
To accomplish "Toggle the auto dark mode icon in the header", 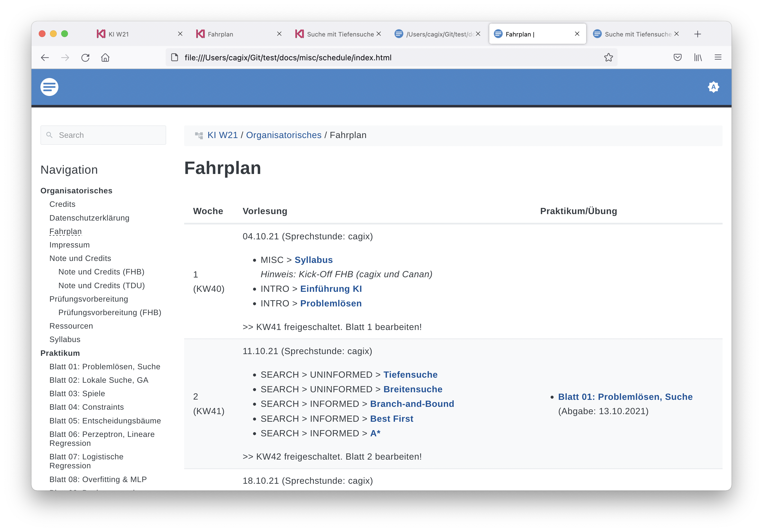I will pos(714,87).
